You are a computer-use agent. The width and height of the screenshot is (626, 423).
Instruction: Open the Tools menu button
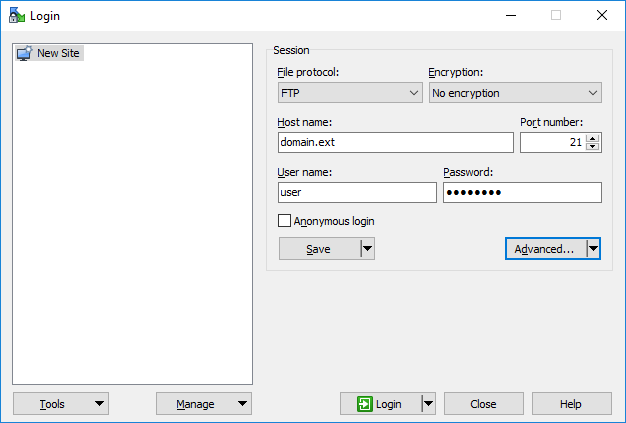coord(61,404)
